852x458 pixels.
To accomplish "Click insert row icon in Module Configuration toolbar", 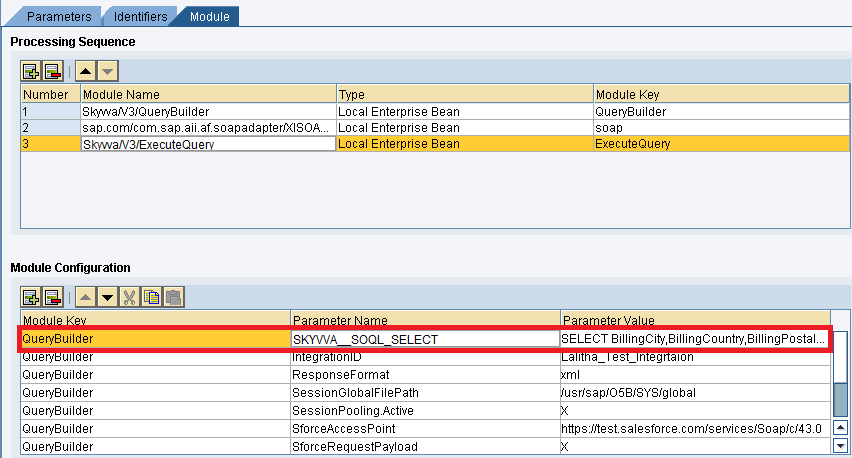I will click(x=31, y=297).
